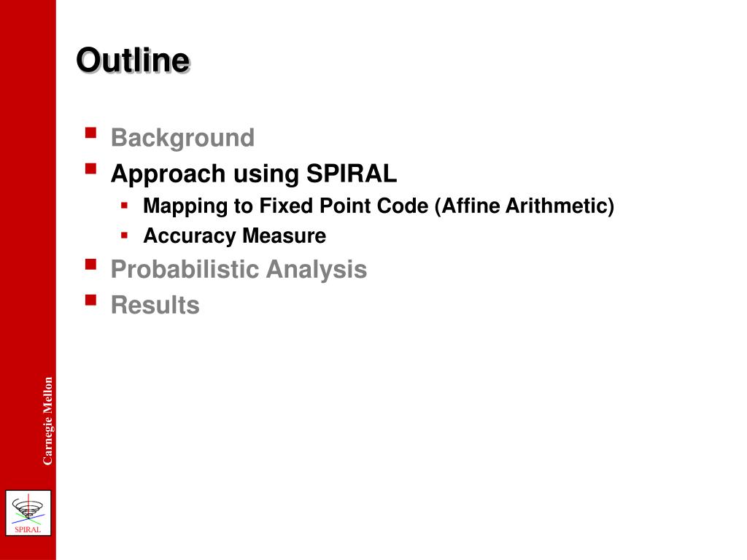Select the grayed Probabilistic Analysis item
Image resolution: width=747 pixels, height=560 pixels.
click(239, 270)
